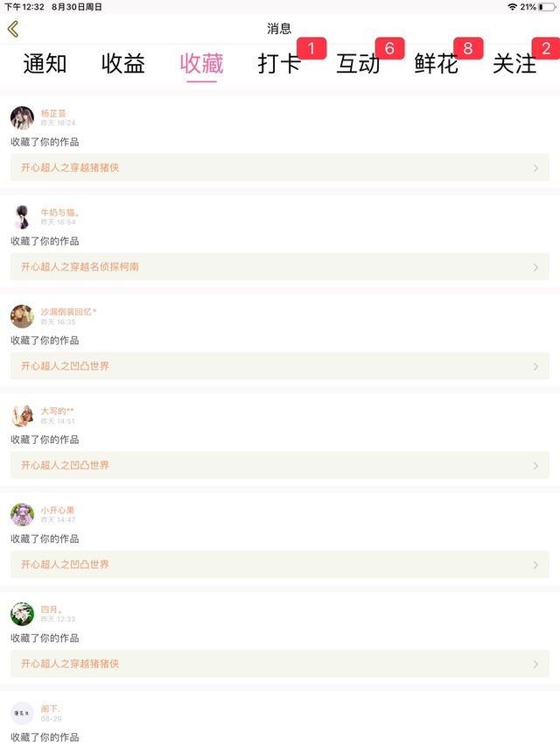Screen dimensions: 560x747
Task: Tap the 大写的** user avatar
Action: (x=23, y=415)
